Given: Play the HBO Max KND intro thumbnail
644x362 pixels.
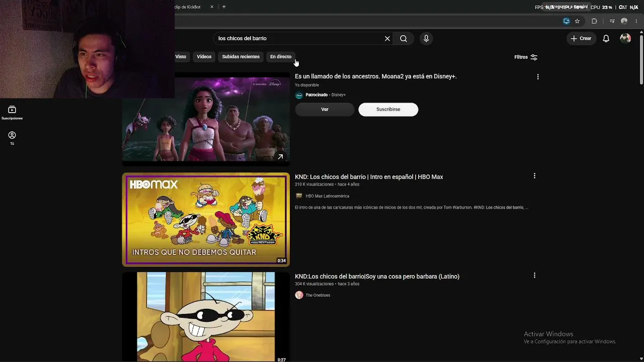Looking at the screenshot, I should (x=206, y=220).
